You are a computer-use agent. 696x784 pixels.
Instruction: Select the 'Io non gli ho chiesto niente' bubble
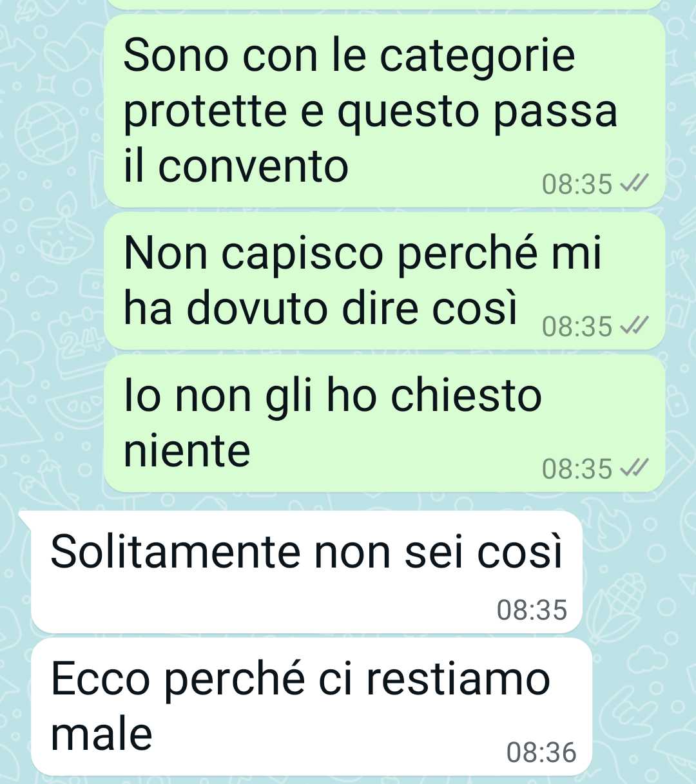click(385, 423)
